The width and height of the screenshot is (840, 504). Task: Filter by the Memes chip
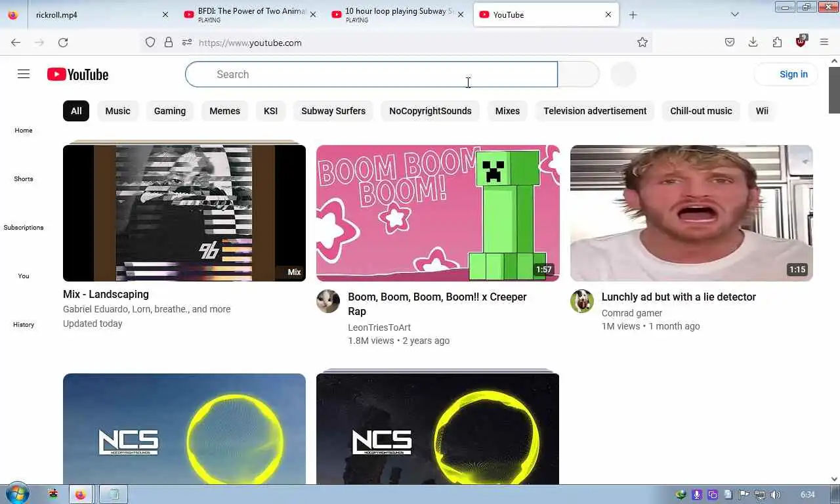coord(224,111)
